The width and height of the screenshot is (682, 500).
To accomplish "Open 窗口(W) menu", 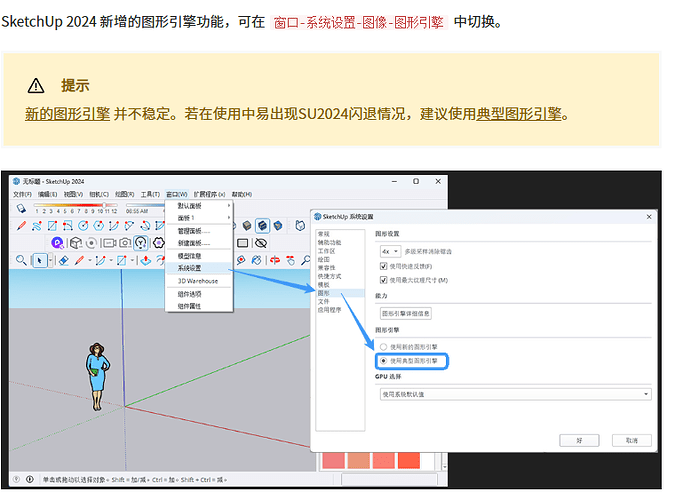I will click(x=177, y=194).
